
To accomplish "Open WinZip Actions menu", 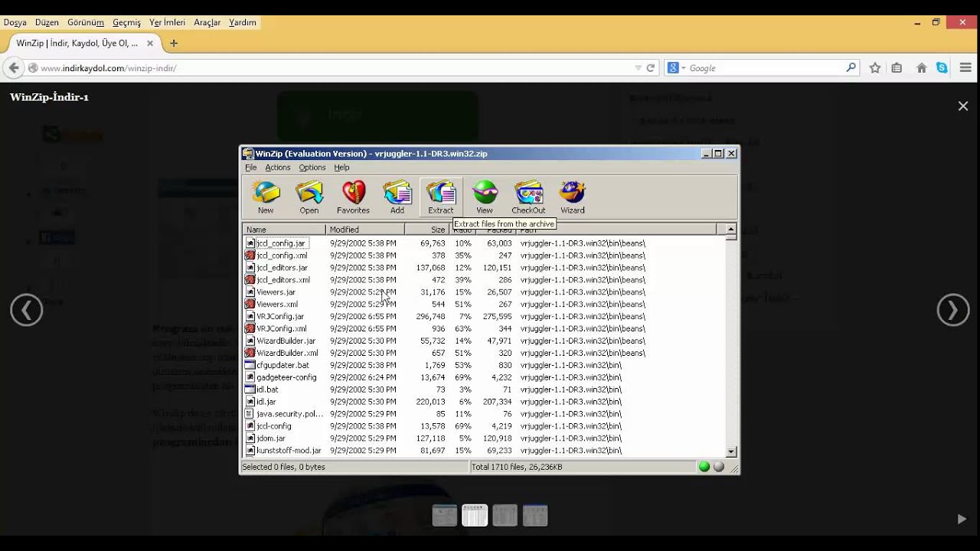I will tap(278, 168).
